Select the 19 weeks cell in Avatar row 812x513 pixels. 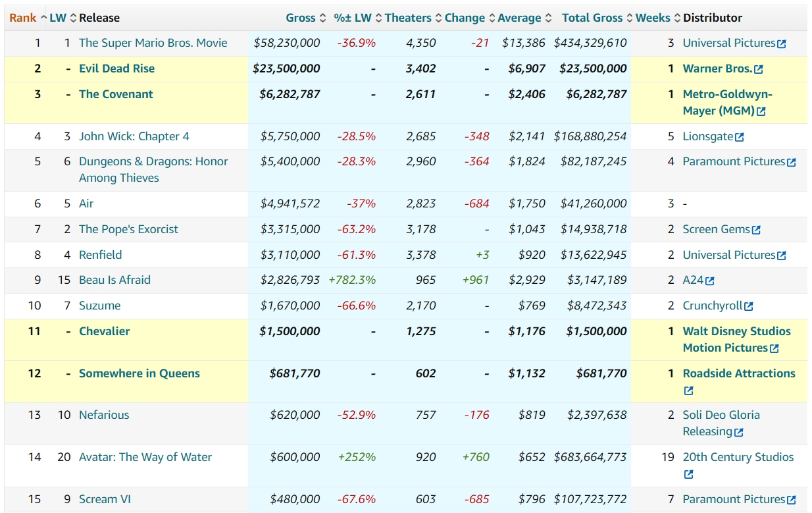coord(668,457)
